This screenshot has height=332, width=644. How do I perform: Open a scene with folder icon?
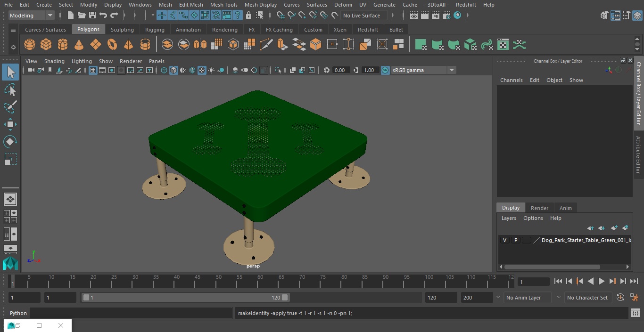[x=82, y=16]
